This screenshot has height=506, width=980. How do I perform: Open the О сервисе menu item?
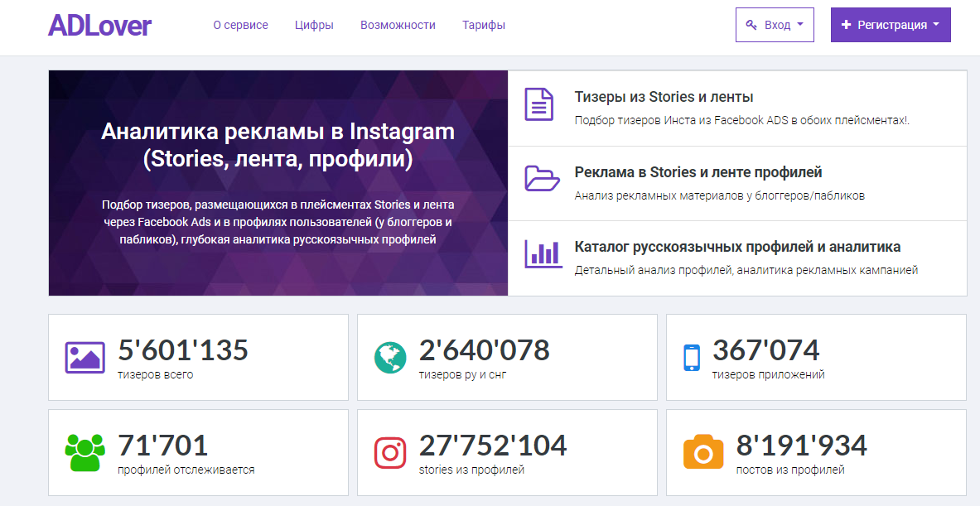point(240,25)
